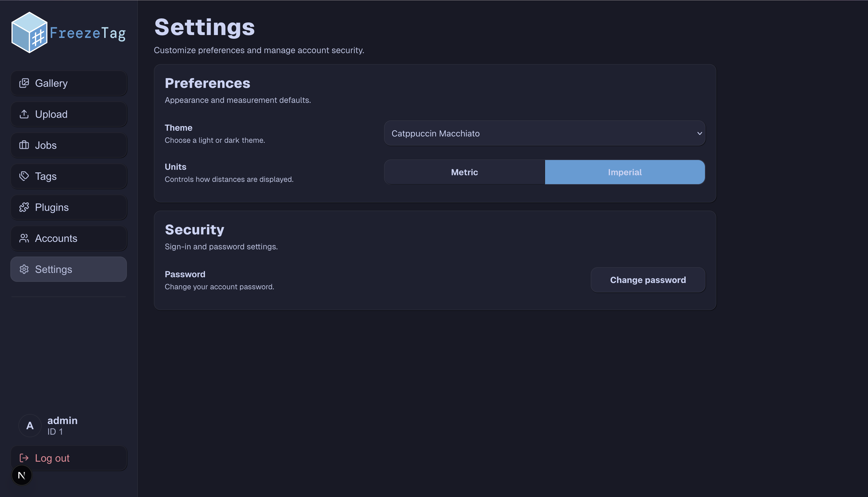Click the admin avatar circle
The height and width of the screenshot is (497, 868).
[x=30, y=426]
